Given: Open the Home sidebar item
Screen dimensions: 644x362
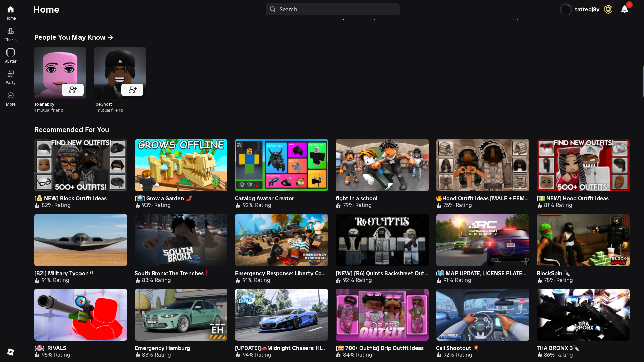Looking at the screenshot, I should (10, 13).
